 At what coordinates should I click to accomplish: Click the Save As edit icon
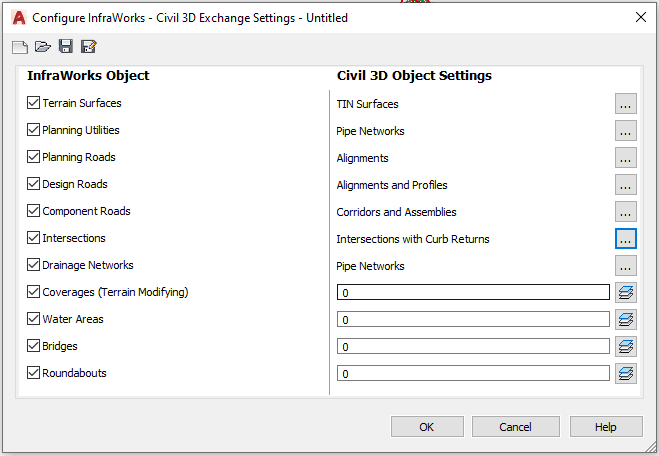point(89,46)
